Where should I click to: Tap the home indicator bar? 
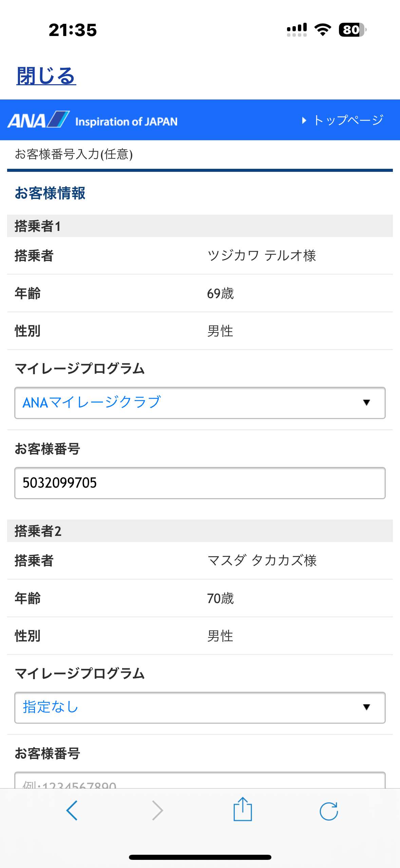pyautogui.click(x=200, y=857)
